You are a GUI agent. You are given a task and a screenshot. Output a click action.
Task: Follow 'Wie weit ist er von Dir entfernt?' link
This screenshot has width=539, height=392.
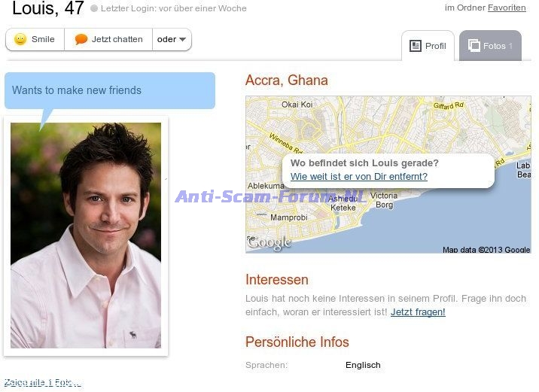click(359, 177)
